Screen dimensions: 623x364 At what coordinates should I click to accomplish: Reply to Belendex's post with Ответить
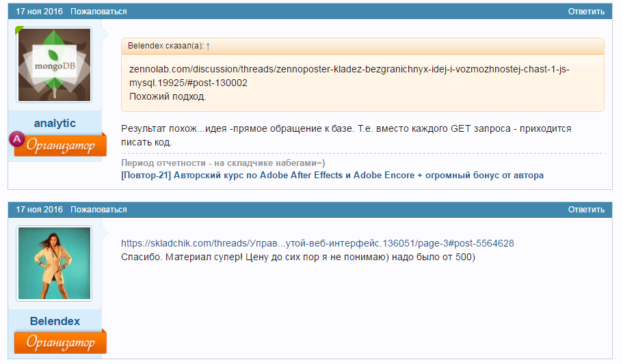tap(586, 210)
